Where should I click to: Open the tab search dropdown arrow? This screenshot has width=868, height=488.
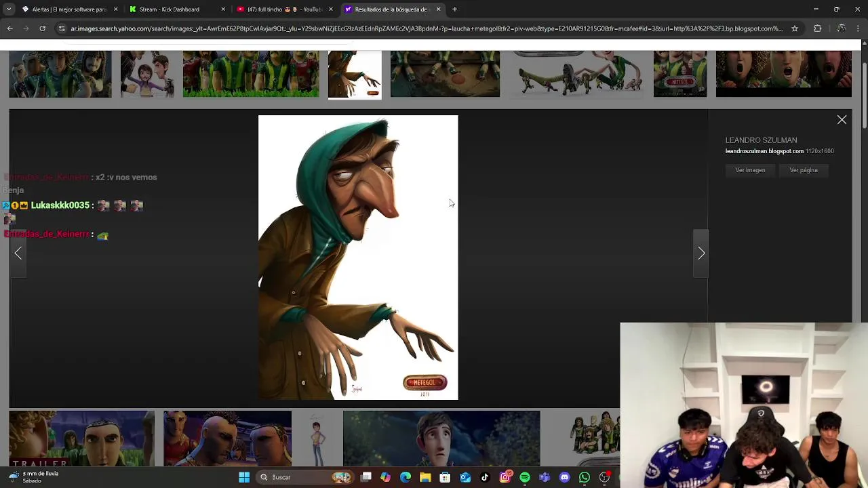click(x=9, y=9)
